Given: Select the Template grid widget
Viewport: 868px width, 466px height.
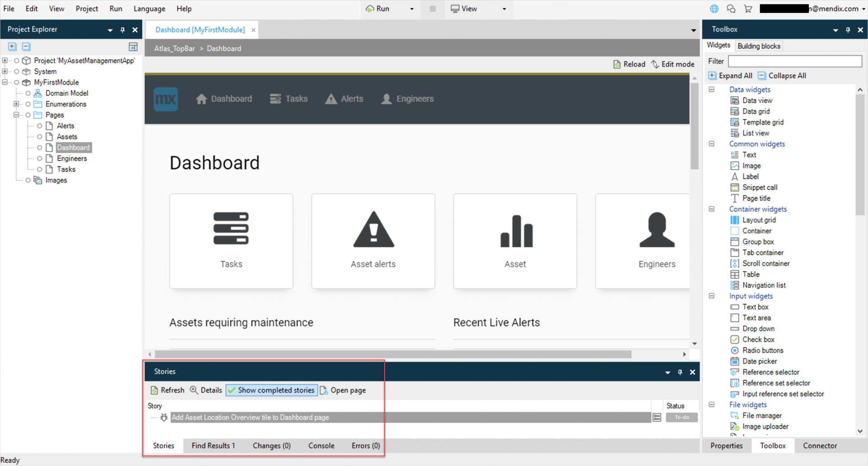Looking at the screenshot, I should 762,122.
